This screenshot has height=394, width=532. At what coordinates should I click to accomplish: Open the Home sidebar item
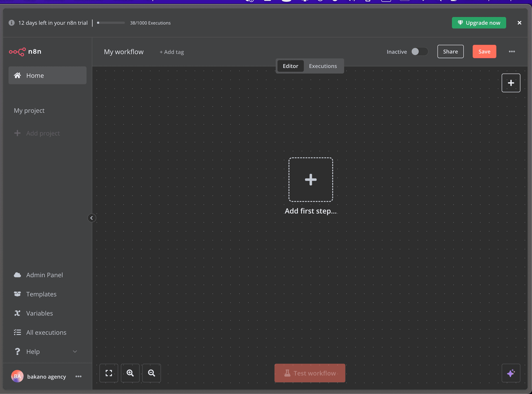(47, 76)
